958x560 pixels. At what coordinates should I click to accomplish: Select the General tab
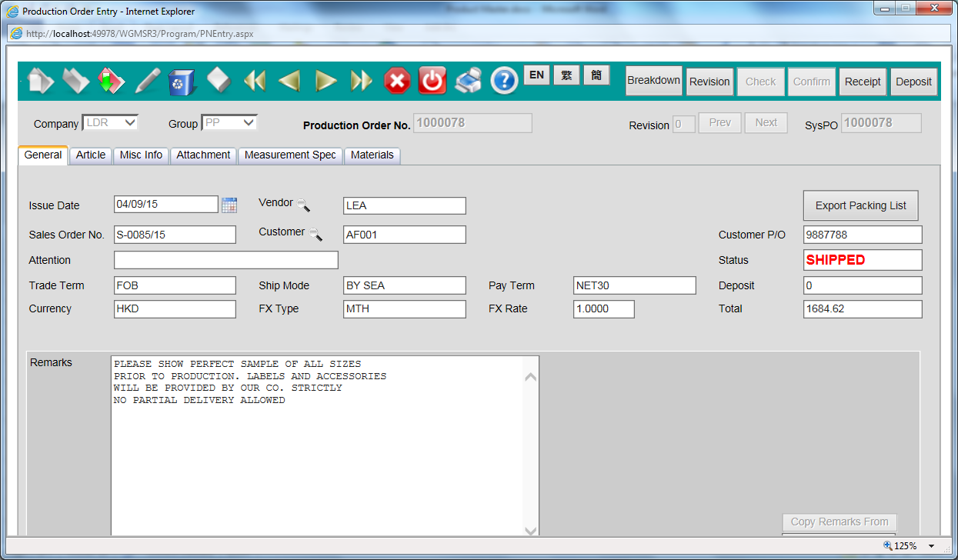tap(43, 155)
